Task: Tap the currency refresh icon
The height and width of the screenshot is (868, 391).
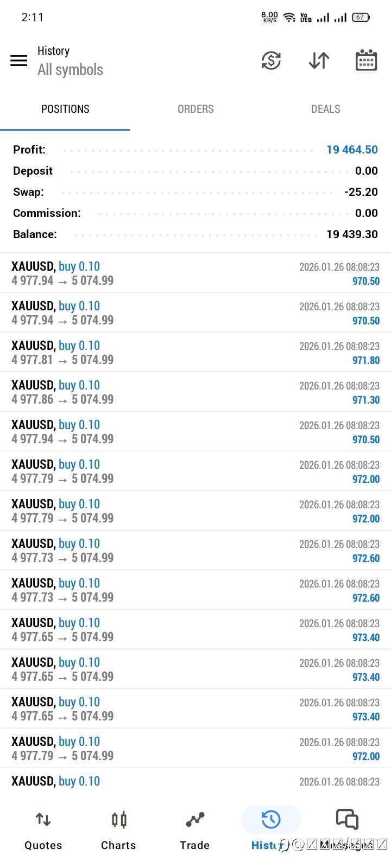Action: point(271,60)
